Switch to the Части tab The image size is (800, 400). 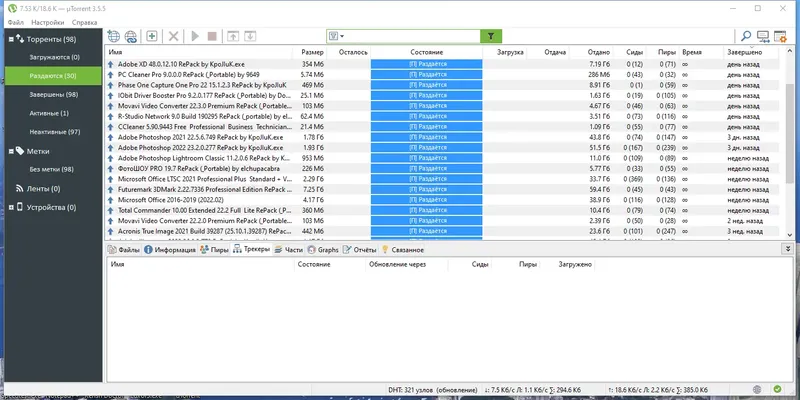click(x=289, y=249)
